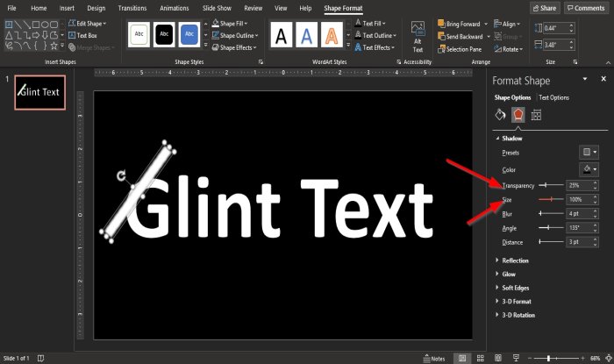Image resolution: width=614 pixels, height=364 pixels.
Task: Select the Glint Text slide thumbnail
Action: click(40, 92)
